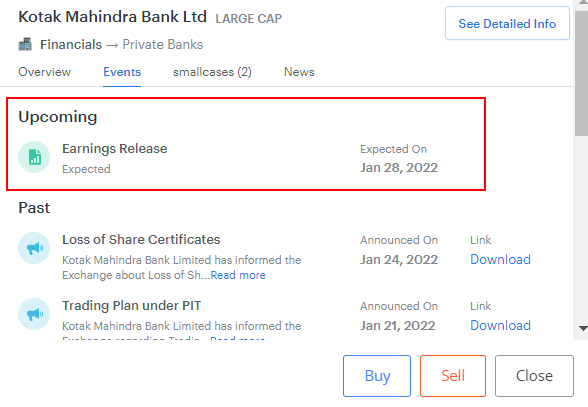Viewport: 588px width, 407px height.
Task: Click the Financials sector label
Action: 71,45
